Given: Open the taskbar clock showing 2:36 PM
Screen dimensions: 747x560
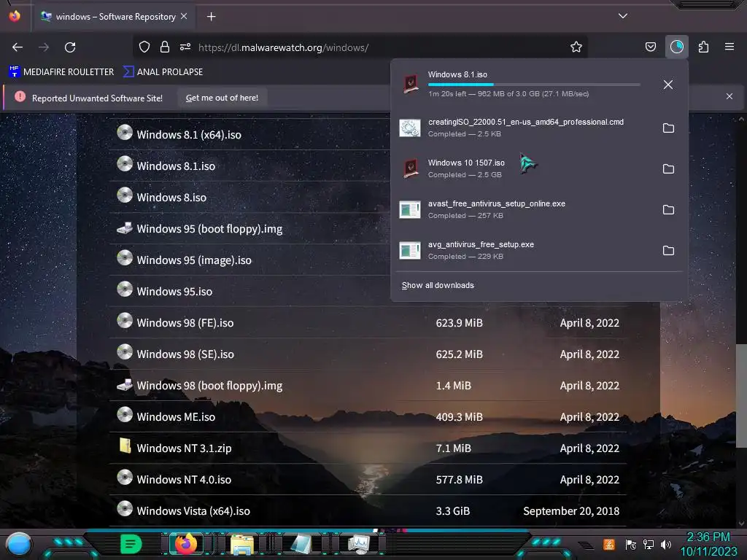Looking at the screenshot, I should 708,544.
